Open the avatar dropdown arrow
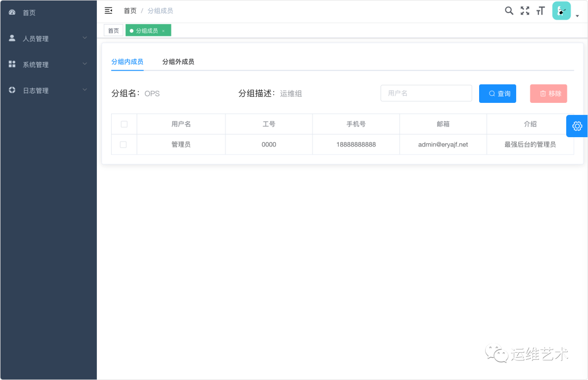This screenshot has width=588, height=380. (577, 16)
